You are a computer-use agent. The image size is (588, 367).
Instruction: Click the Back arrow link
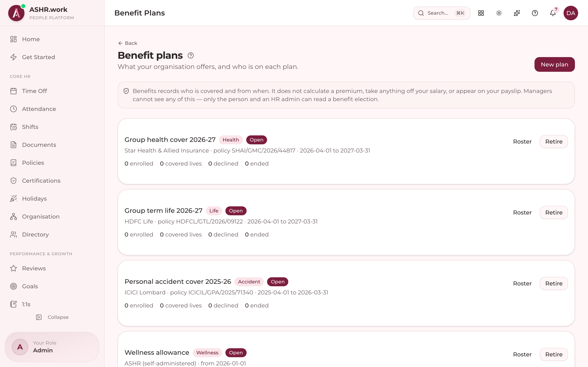coord(128,43)
